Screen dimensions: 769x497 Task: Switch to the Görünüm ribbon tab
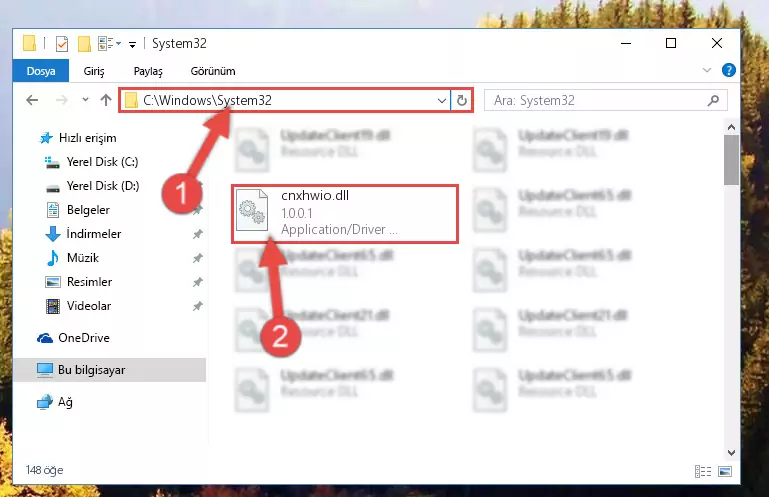(x=213, y=71)
